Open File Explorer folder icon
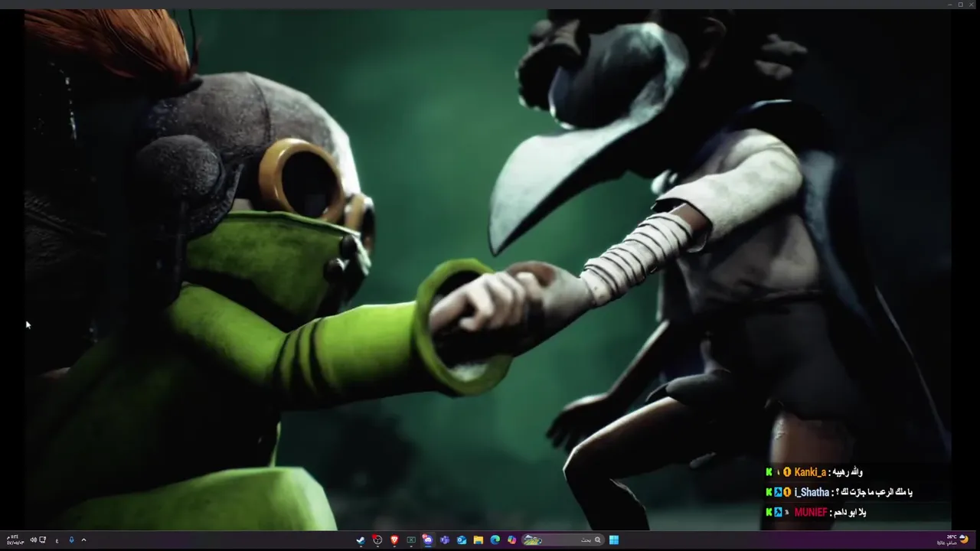This screenshot has width=980, height=551. click(479, 540)
